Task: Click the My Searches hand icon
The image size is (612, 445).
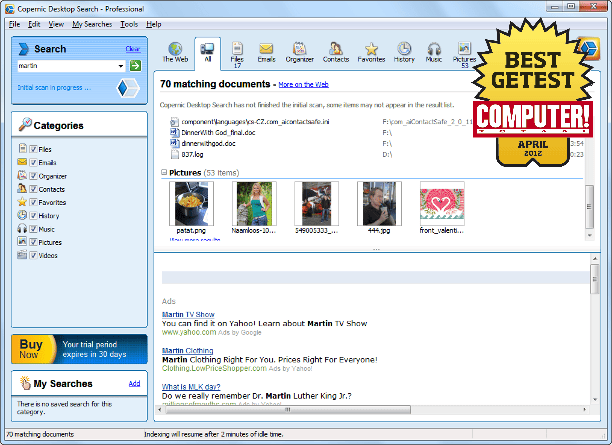Action: pyautogui.click(x=25, y=383)
